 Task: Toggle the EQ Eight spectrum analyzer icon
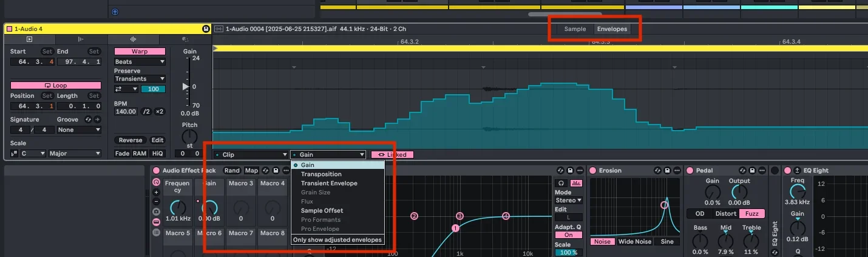click(575, 183)
